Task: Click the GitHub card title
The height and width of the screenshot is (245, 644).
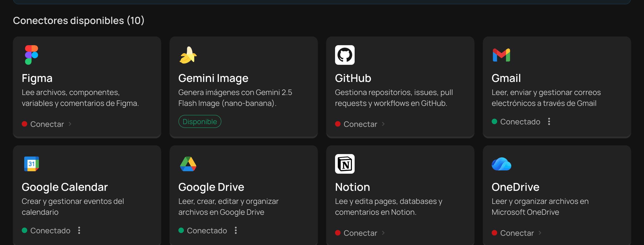Action: click(353, 78)
